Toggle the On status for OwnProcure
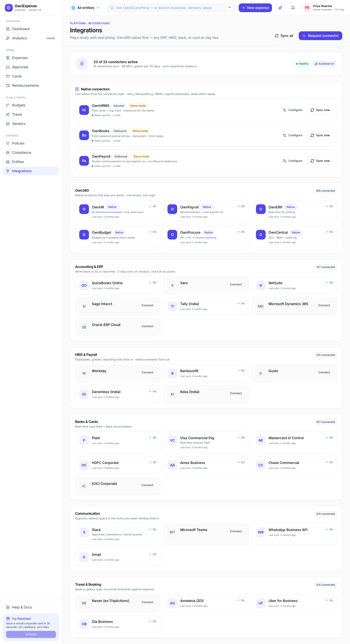Screen dimensions: 350x644 (241, 232)
